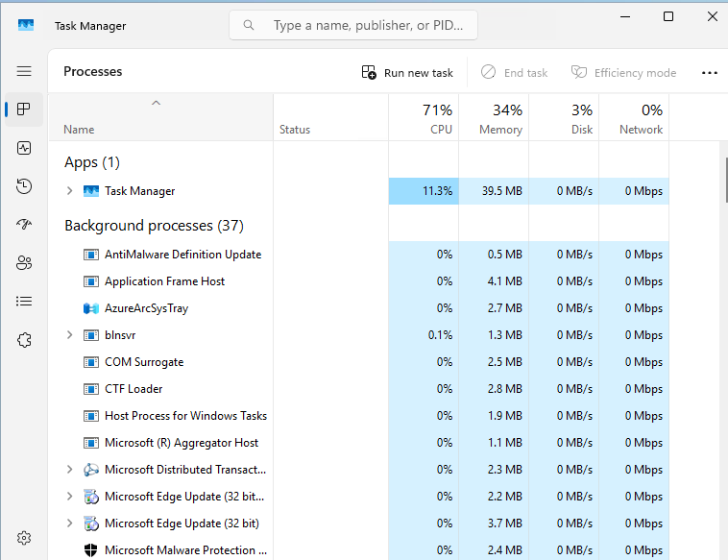Click the AzureArcSysTray process icon

tap(91, 308)
